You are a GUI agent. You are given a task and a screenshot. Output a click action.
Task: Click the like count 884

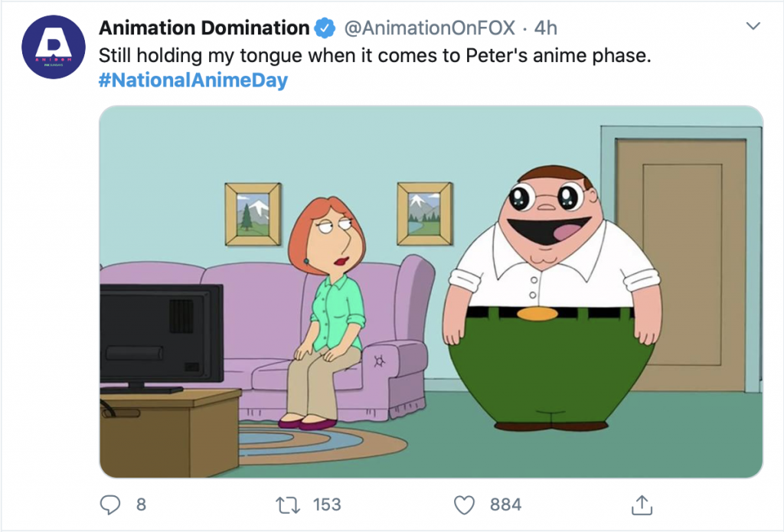coord(505,504)
